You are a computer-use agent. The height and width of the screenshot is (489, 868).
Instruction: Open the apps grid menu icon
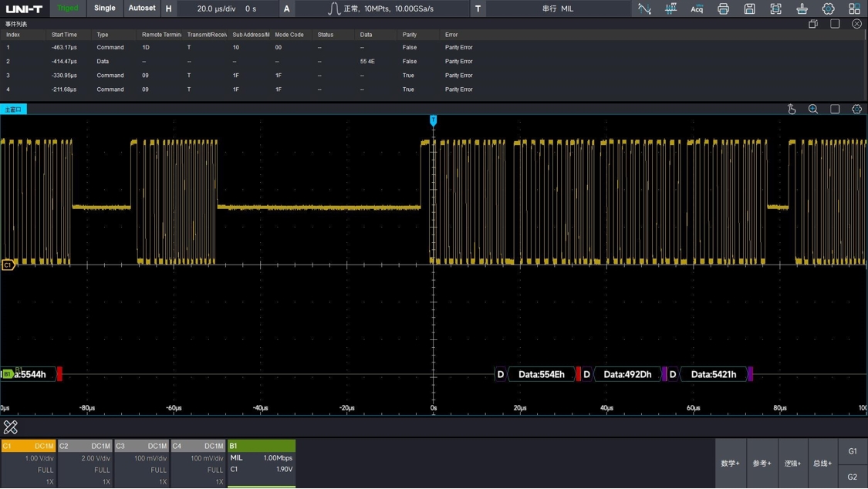854,8
